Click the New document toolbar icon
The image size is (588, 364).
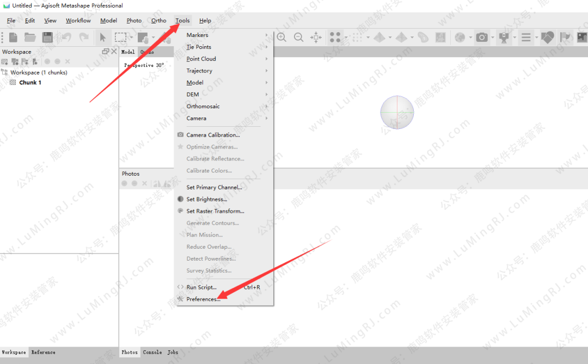point(13,37)
